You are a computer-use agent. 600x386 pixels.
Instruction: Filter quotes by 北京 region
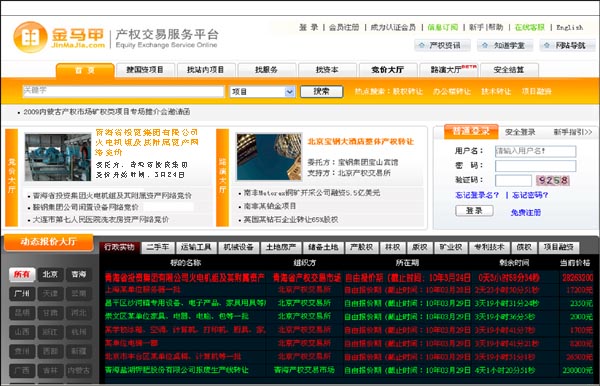(50, 274)
